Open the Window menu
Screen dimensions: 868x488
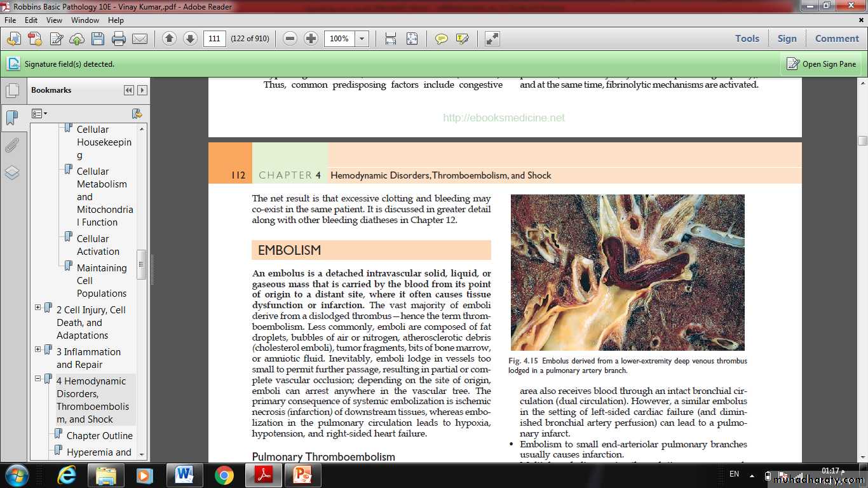(x=85, y=20)
